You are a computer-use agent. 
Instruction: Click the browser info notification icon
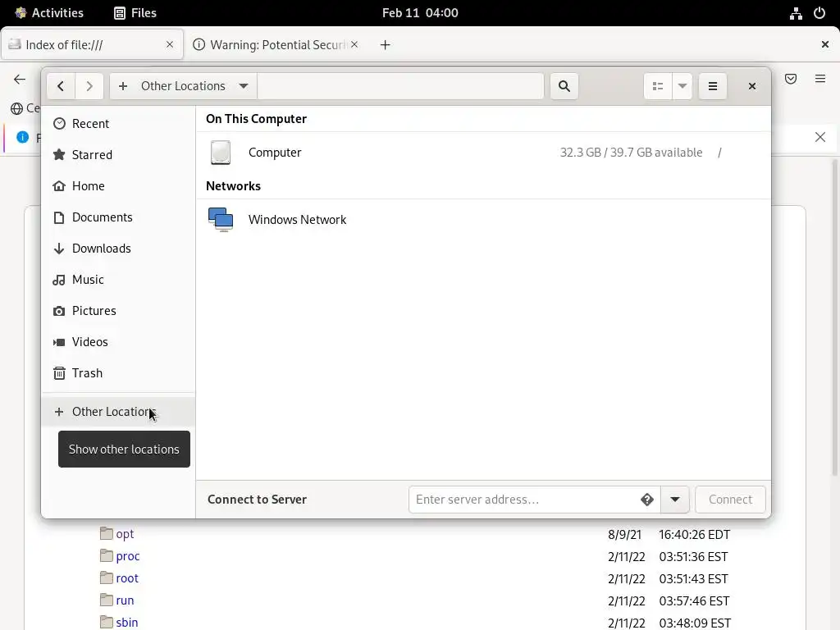click(x=22, y=137)
